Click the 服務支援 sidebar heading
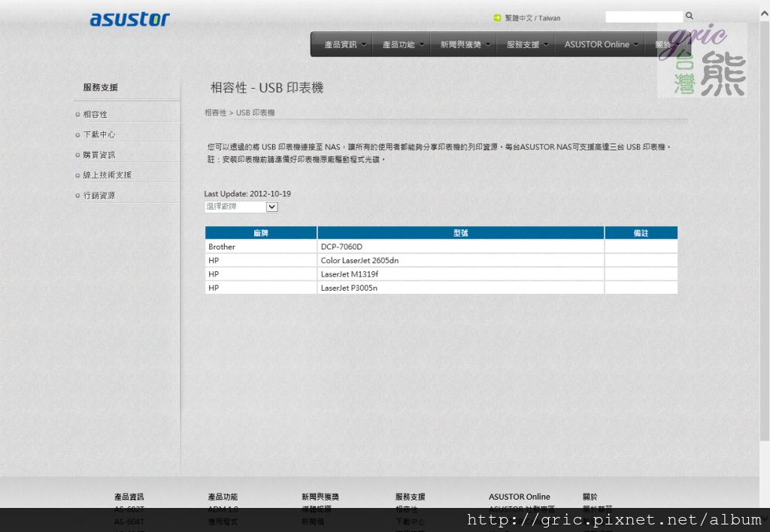 100,87
